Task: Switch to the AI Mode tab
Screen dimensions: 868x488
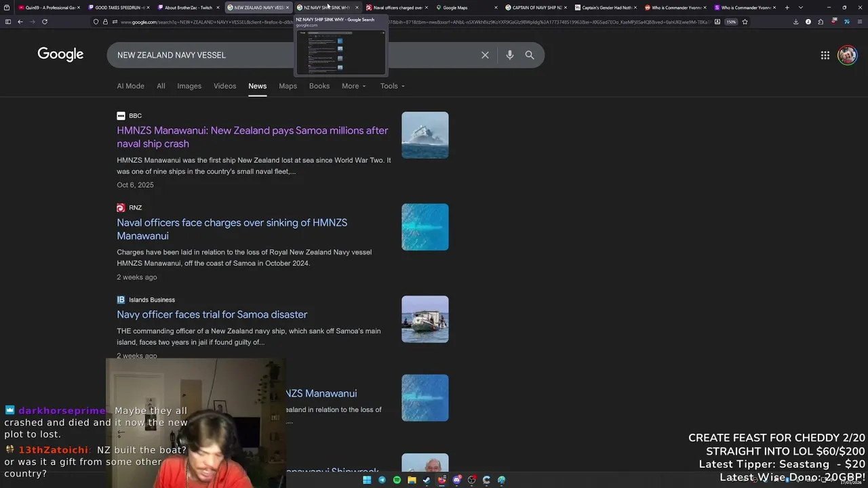Action: tap(130, 86)
